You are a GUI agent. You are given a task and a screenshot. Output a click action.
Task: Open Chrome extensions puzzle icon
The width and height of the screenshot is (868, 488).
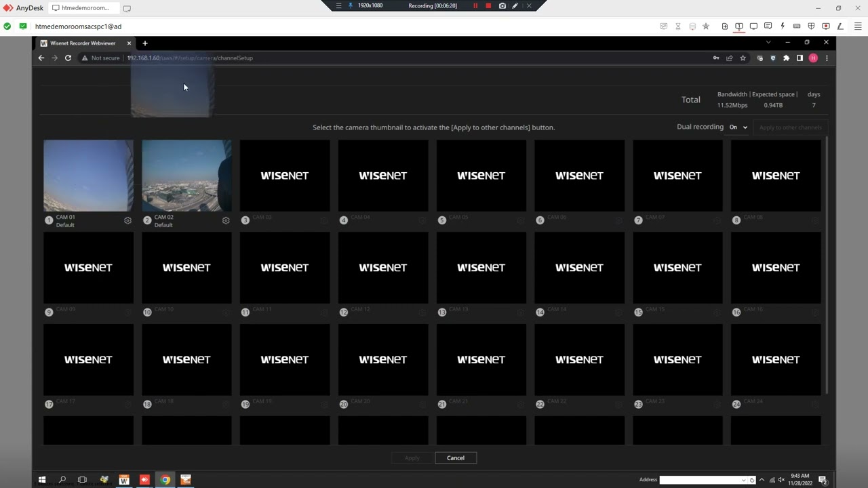coord(786,58)
